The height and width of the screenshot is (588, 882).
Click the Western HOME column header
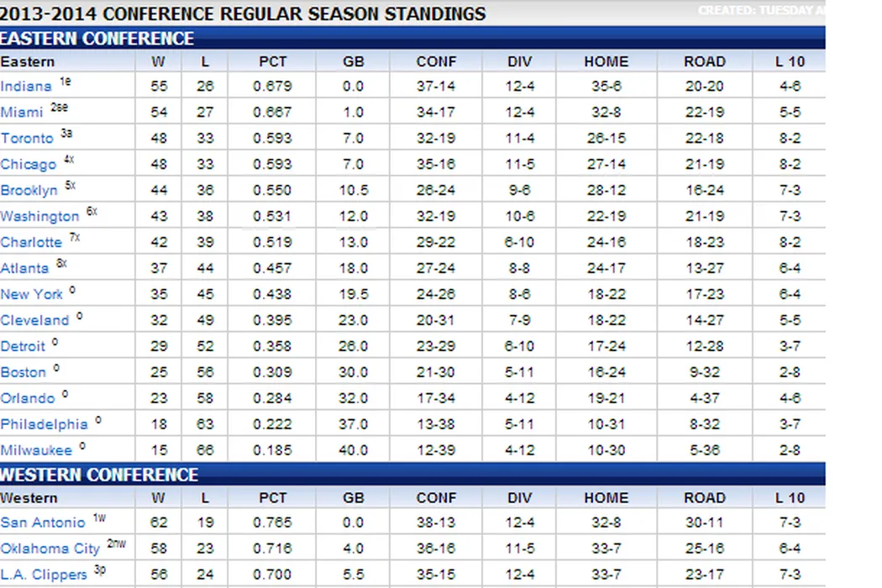point(606,498)
